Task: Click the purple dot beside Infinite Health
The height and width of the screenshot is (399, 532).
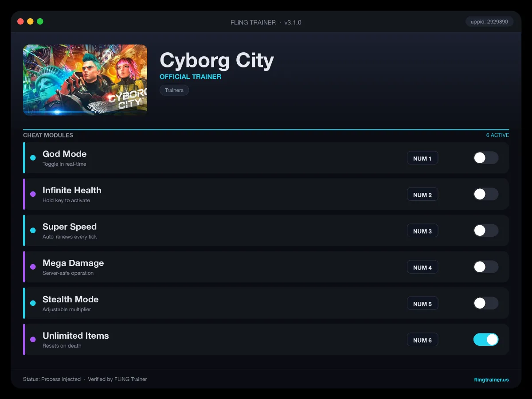Action: (33, 194)
